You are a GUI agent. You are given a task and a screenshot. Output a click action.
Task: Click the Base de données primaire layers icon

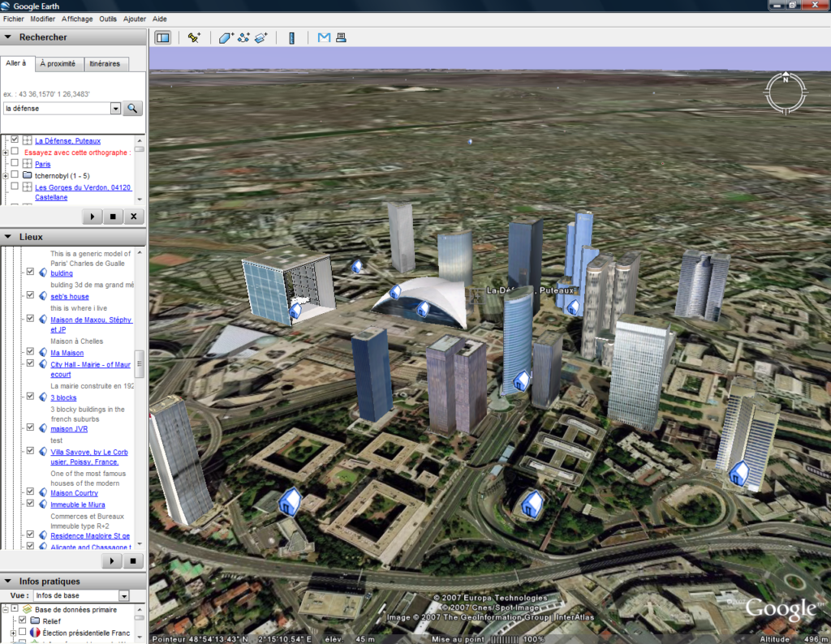point(27,609)
